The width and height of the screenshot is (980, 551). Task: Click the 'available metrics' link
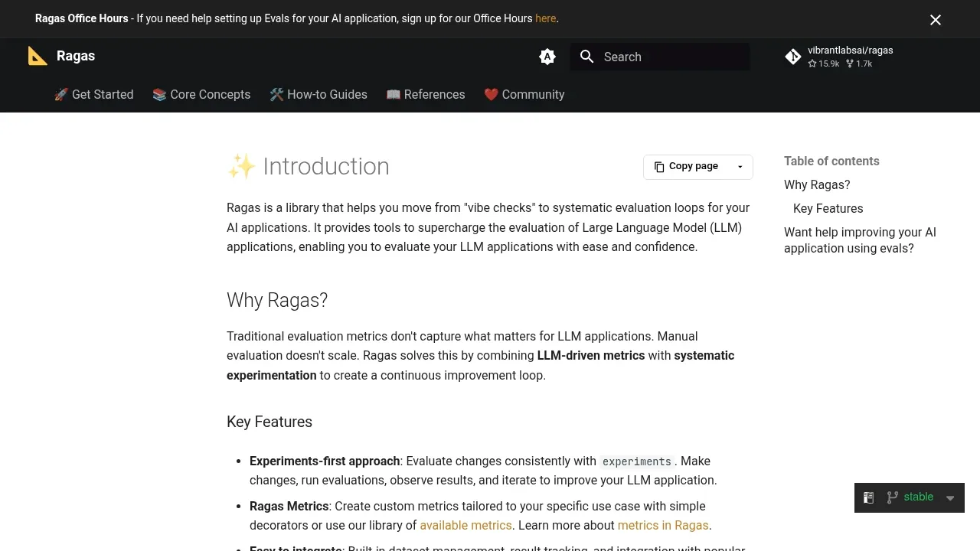coord(465,525)
